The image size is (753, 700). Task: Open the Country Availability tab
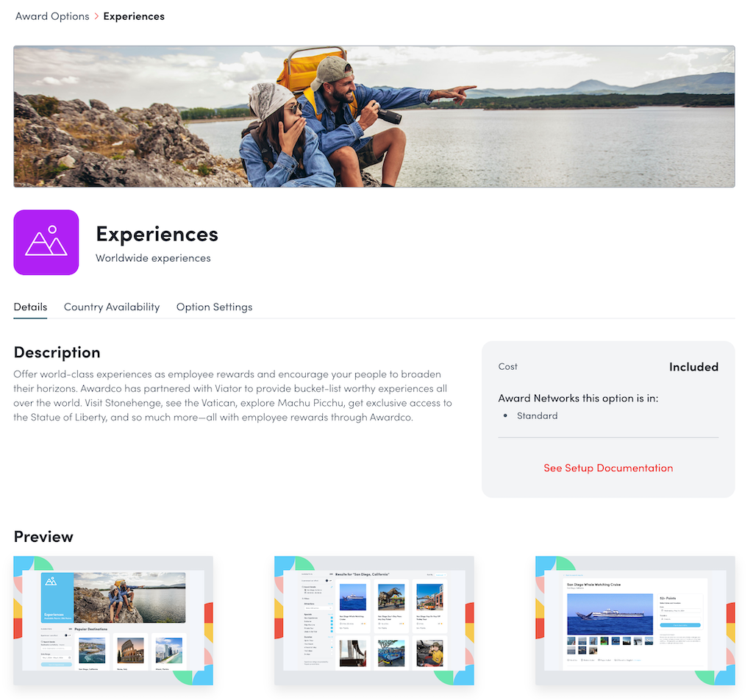[x=112, y=307]
